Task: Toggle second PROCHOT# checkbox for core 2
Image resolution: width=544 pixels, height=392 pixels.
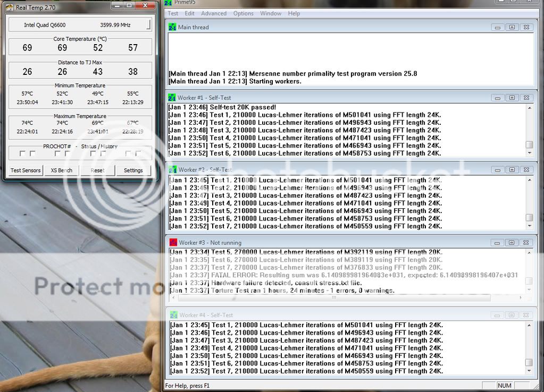Action: 68,154
